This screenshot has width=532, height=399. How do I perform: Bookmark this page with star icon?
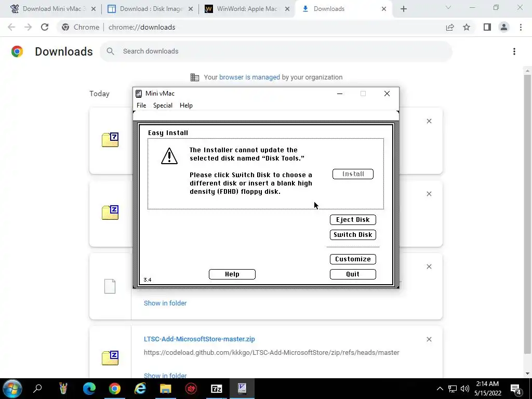coord(467,27)
